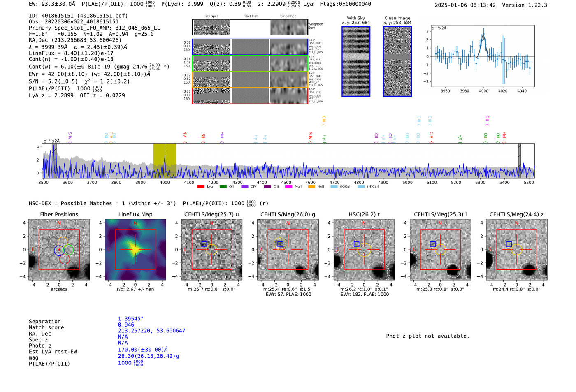Click the green-bordered fiber spectrum row

[x=250, y=63]
